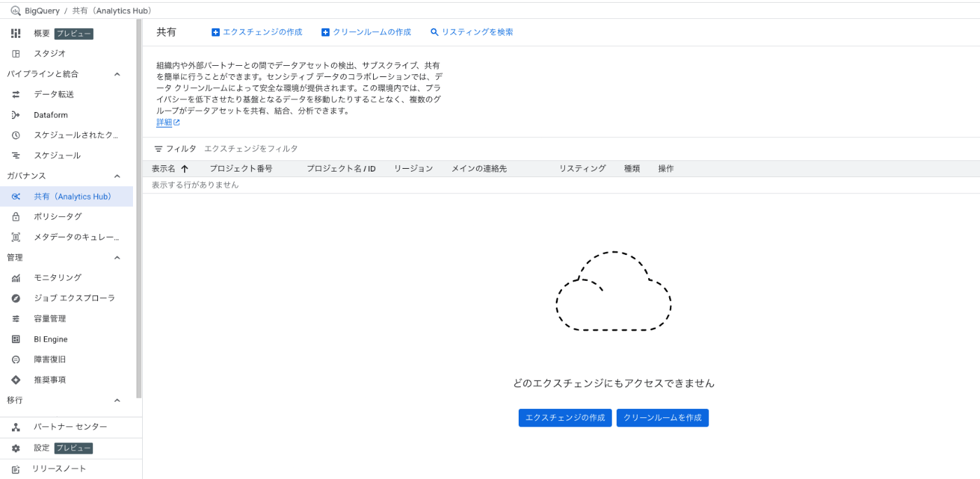Click the リリースノート icon
The height and width of the screenshot is (479, 980).
point(16,468)
